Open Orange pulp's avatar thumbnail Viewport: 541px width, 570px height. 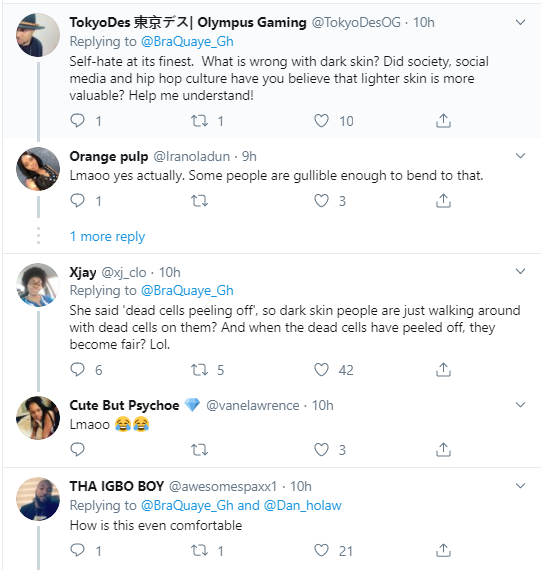point(38,169)
